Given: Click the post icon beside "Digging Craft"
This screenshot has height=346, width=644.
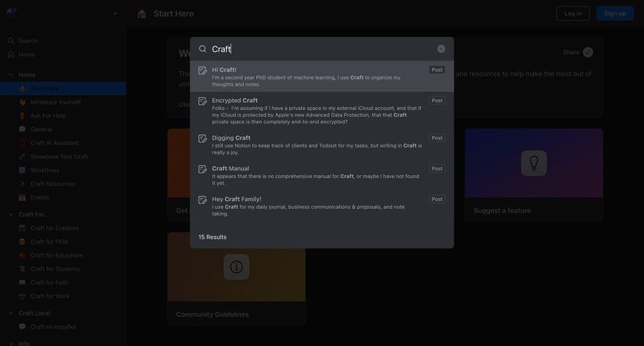Looking at the screenshot, I should tap(203, 139).
